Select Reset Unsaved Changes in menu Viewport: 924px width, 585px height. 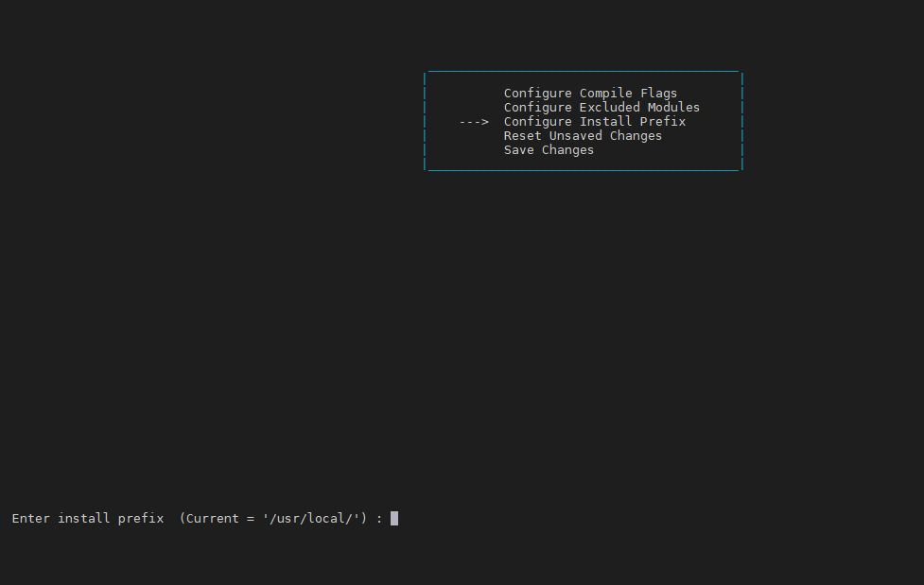pyautogui.click(x=583, y=136)
